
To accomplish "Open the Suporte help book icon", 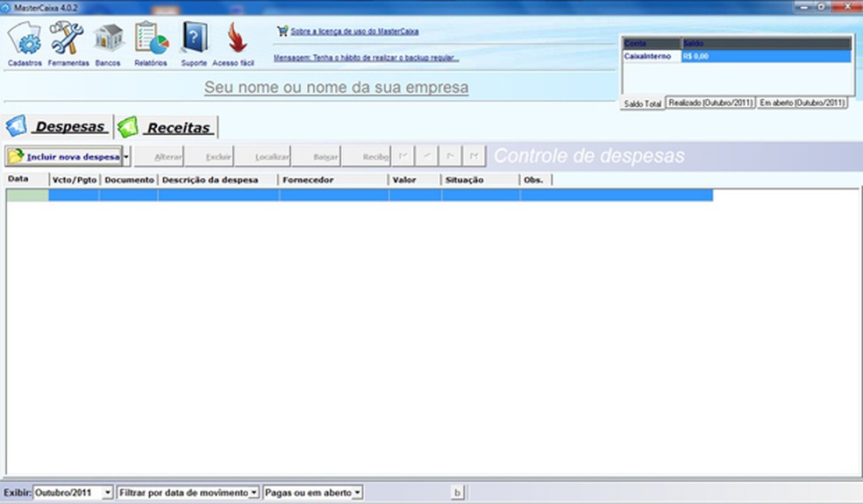I will point(195,38).
